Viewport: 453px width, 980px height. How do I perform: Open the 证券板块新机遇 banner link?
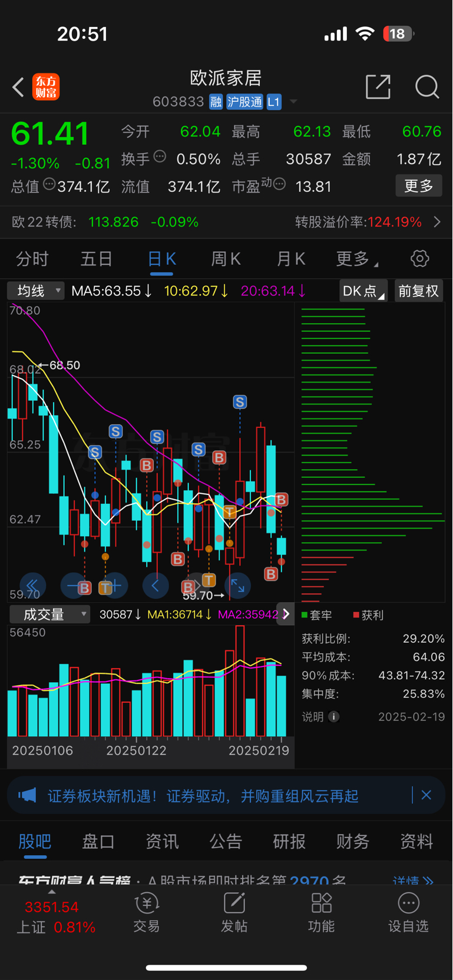pos(203,796)
